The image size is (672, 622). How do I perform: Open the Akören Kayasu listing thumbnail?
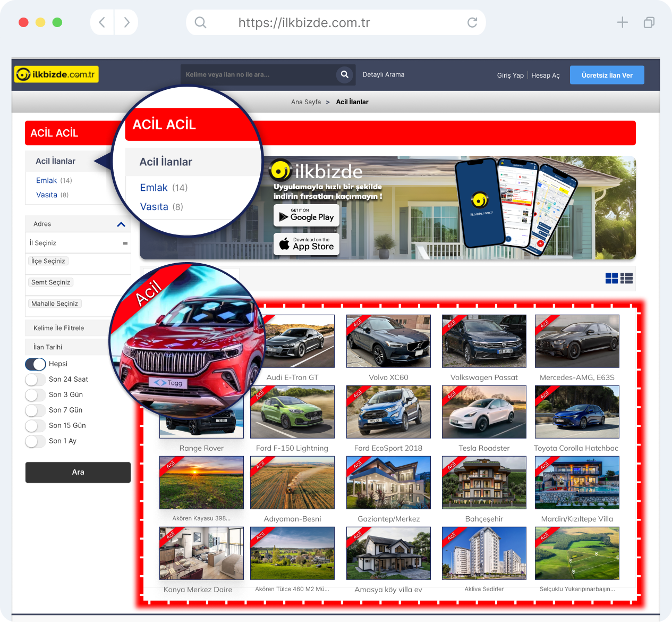(x=201, y=483)
